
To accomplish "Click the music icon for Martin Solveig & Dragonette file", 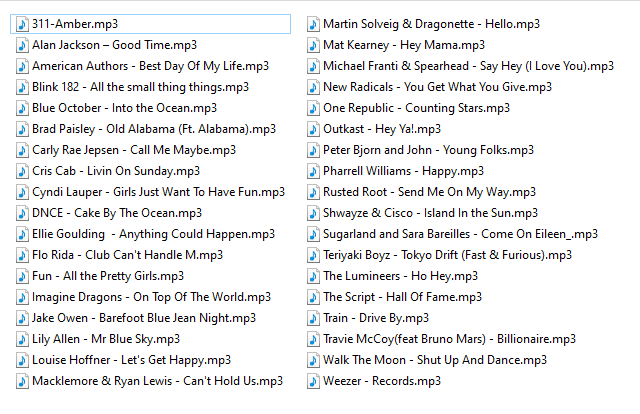I will (x=313, y=24).
